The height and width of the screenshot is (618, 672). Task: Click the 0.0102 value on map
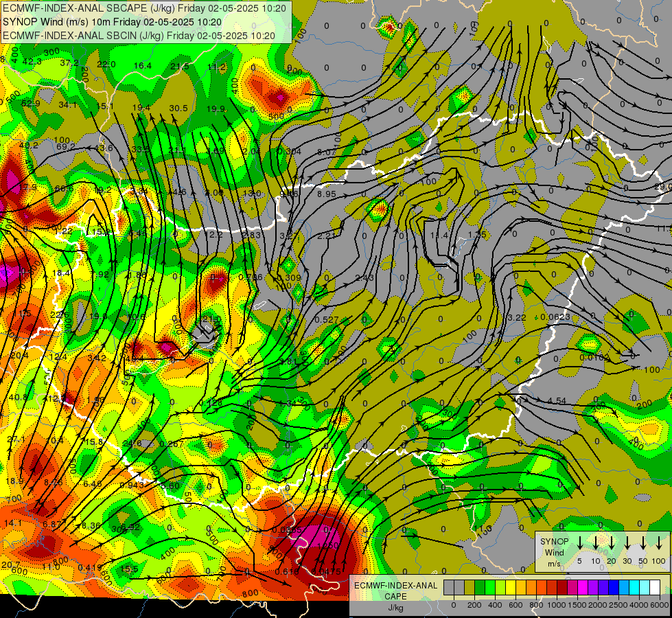click(594, 357)
